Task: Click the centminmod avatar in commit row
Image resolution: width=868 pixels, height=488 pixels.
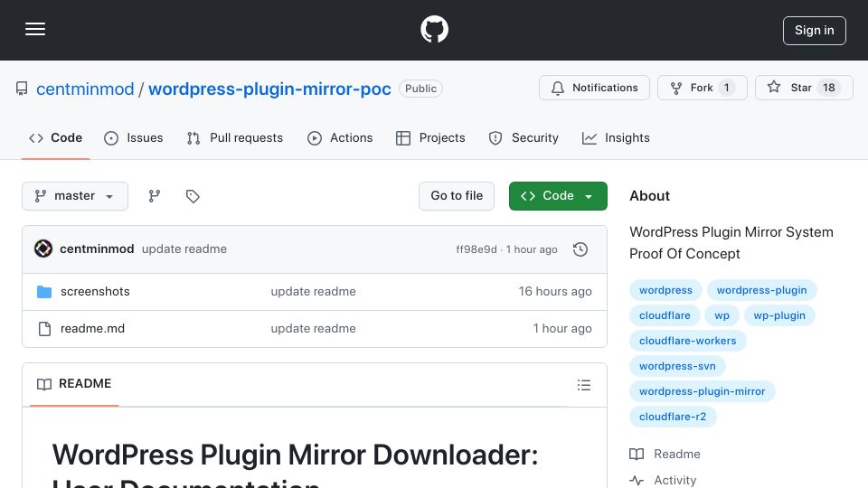Action: coord(43,249)
